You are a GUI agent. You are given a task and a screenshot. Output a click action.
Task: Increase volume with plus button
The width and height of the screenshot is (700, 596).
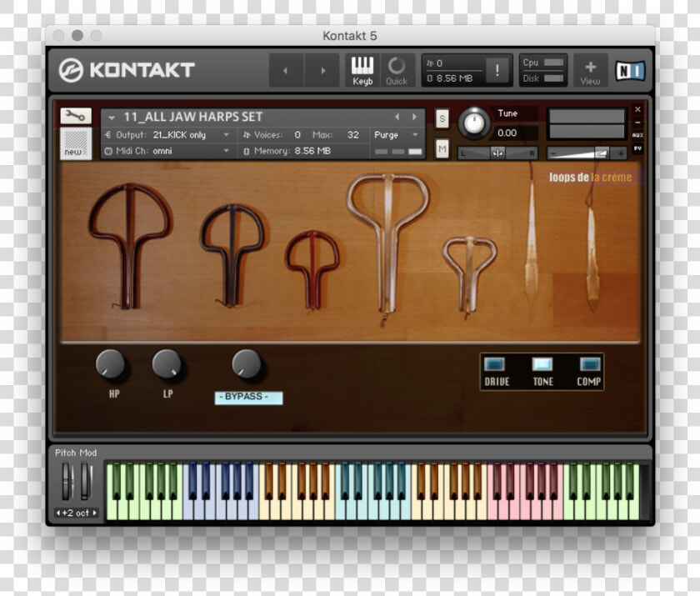point(621,153)
